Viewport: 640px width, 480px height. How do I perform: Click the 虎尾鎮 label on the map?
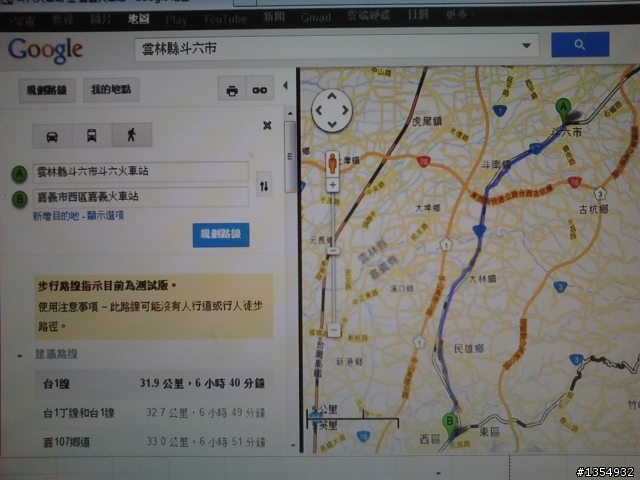pos(426,121)
